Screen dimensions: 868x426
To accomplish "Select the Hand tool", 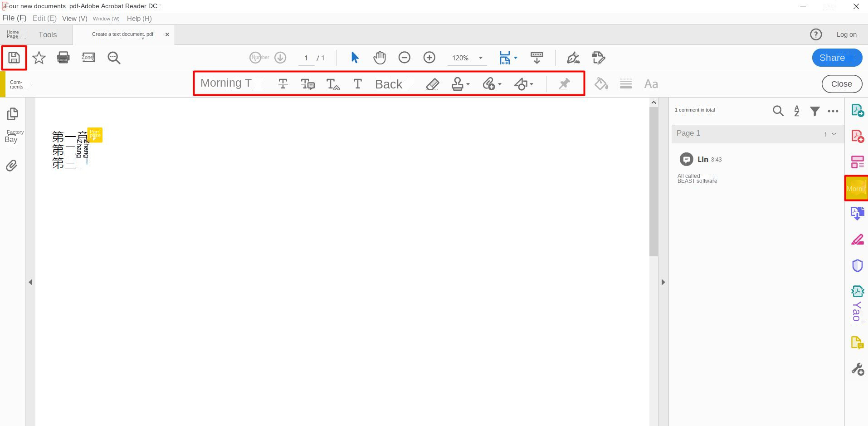I will pos(380,58).
